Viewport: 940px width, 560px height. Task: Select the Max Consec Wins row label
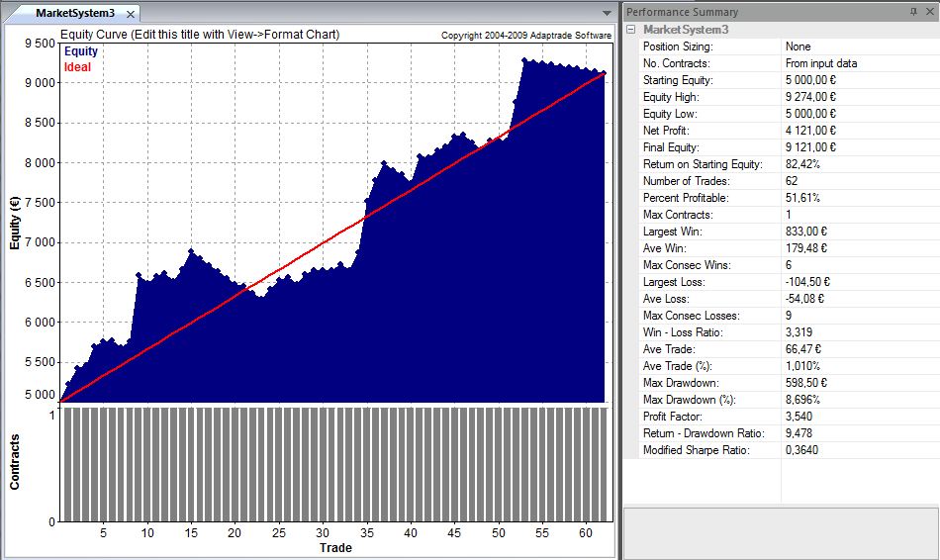coord(687,264)
